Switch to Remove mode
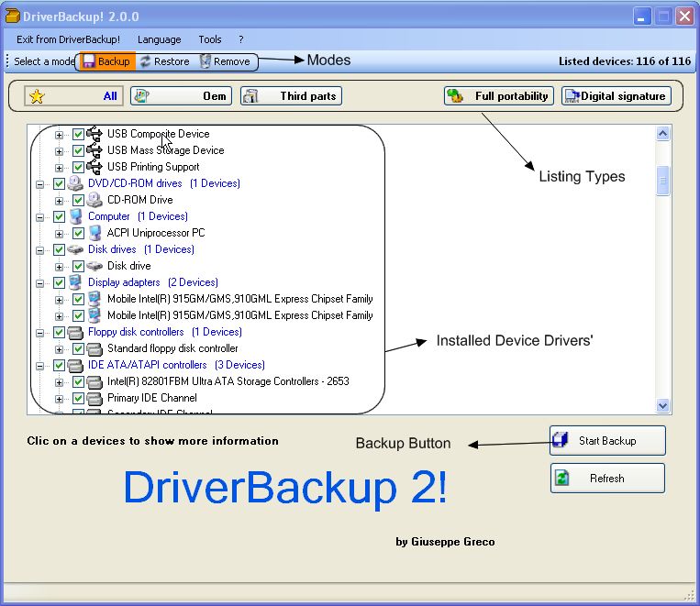700x606 pixels. (226, 61)
